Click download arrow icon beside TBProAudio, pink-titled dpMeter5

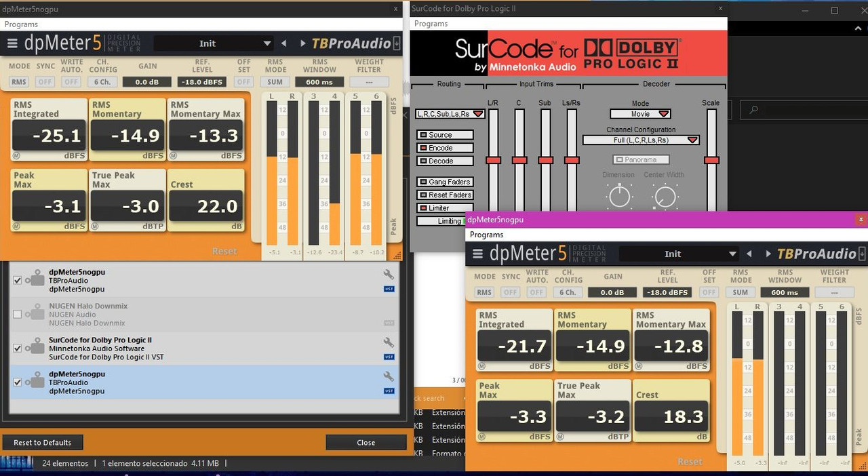pyautogui.click(x=863, y=254)
